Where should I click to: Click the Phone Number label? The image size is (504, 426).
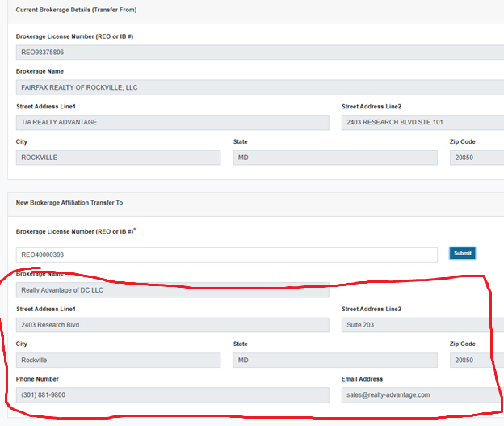coord(37,379)
